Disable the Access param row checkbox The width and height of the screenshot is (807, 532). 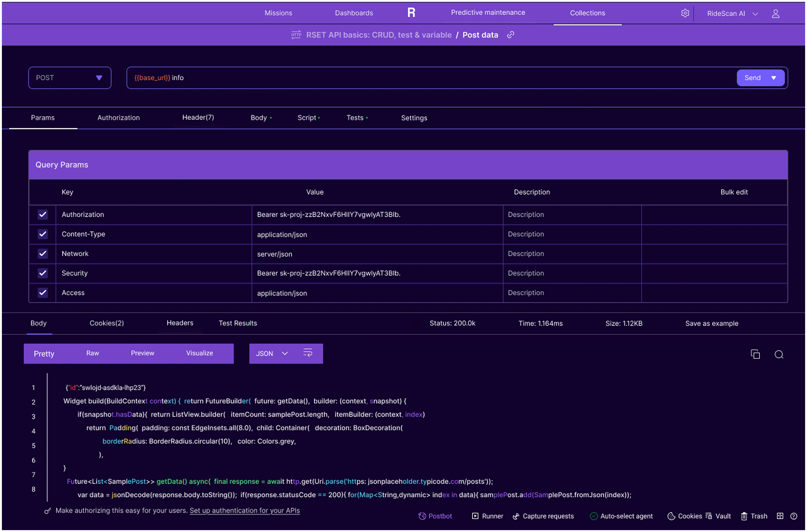point(43,292)
